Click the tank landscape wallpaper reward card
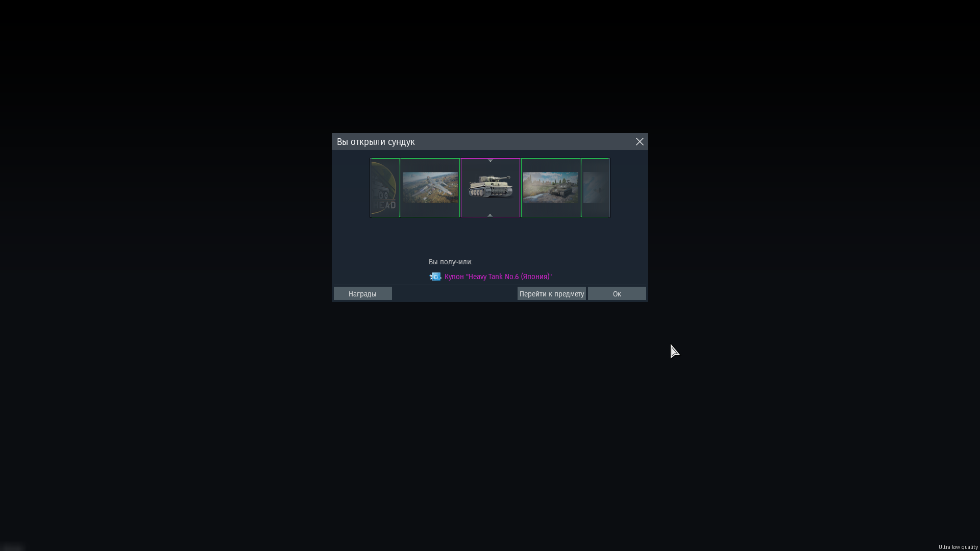This screenshot has width=980, height=551. (550, 188)
